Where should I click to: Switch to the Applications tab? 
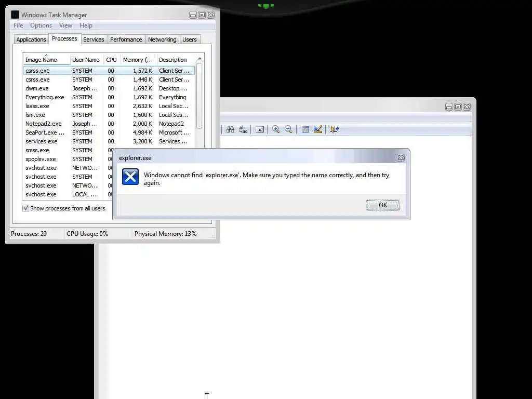[31, 39]
